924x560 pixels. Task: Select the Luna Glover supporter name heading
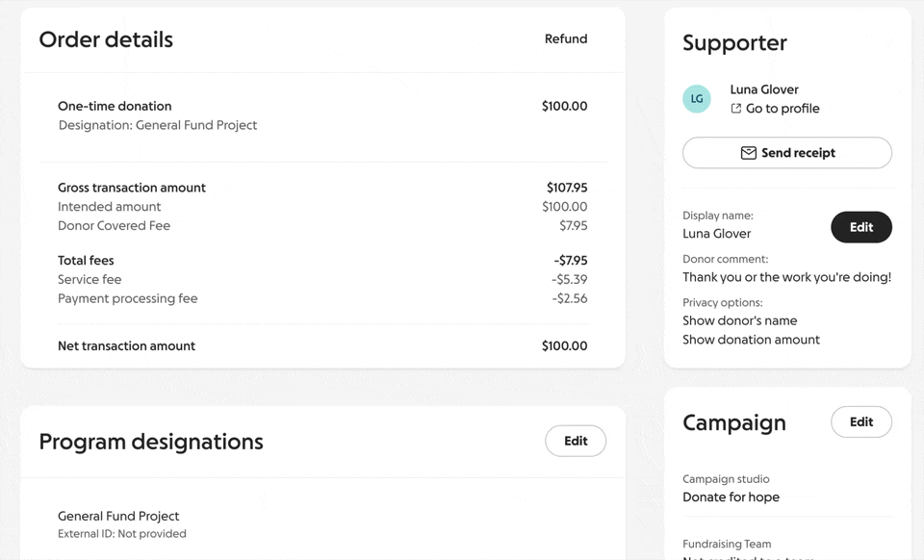(764, 89)
